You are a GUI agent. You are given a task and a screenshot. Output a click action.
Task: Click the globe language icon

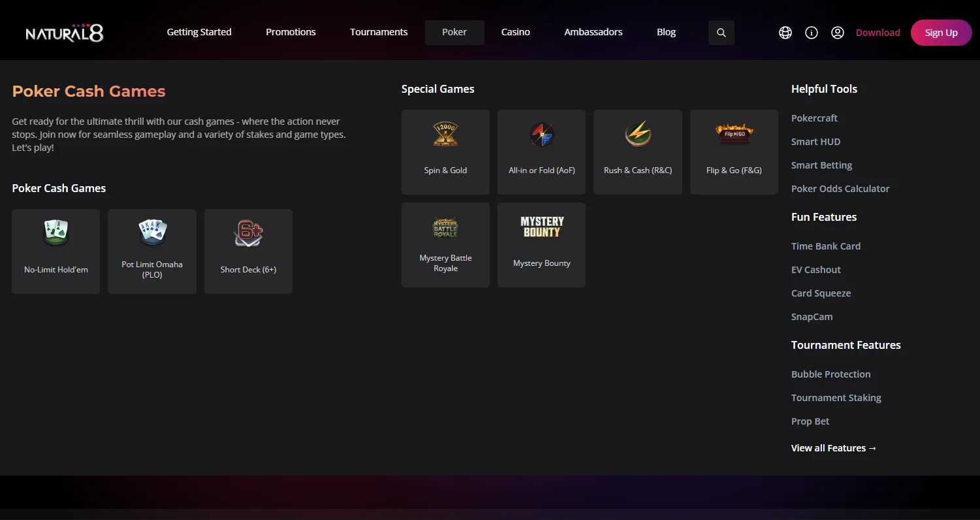[785, 33]
